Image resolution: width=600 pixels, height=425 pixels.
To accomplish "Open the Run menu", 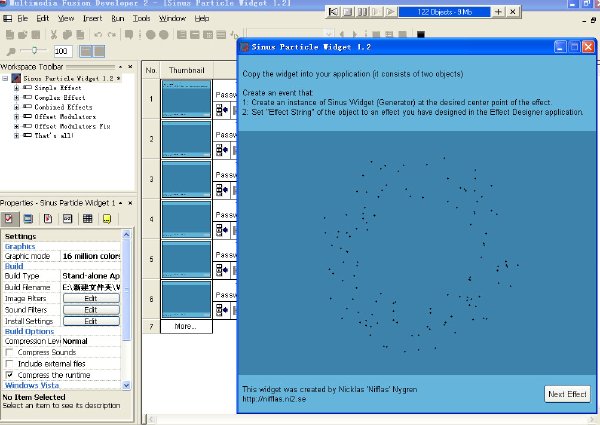I will click(x=118, y=18).
